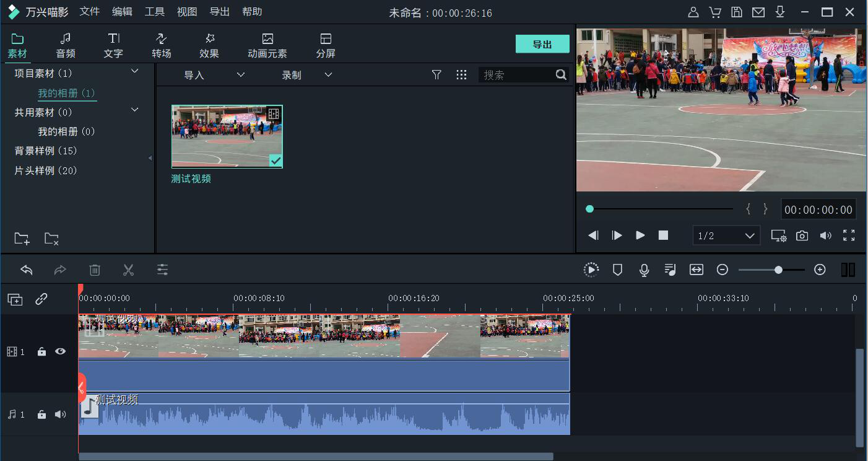Toggle lock on video track 1
Viewport: 868px width, 461px height.
41,352
